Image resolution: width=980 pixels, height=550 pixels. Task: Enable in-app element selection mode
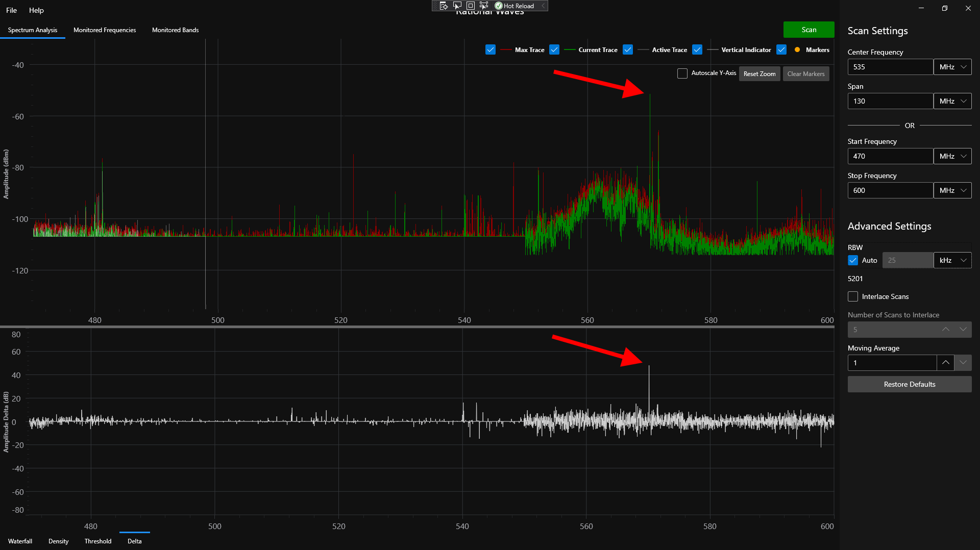tap(457, 6)
